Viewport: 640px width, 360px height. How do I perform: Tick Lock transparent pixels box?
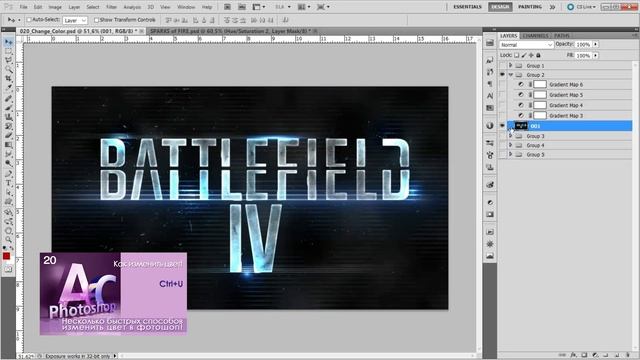(x=517, y=55)
